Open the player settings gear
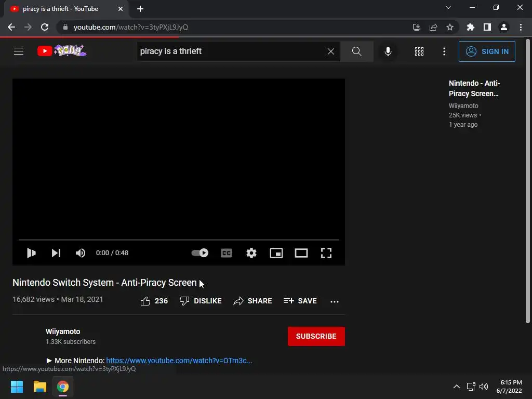532x399 pixels. pyautogui.click(x=251, y=253)
